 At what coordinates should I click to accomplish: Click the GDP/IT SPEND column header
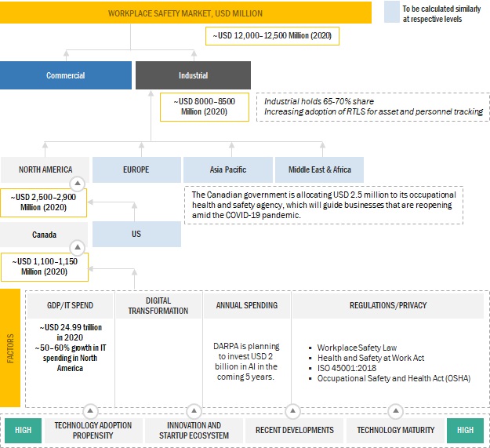pos(69,305)
